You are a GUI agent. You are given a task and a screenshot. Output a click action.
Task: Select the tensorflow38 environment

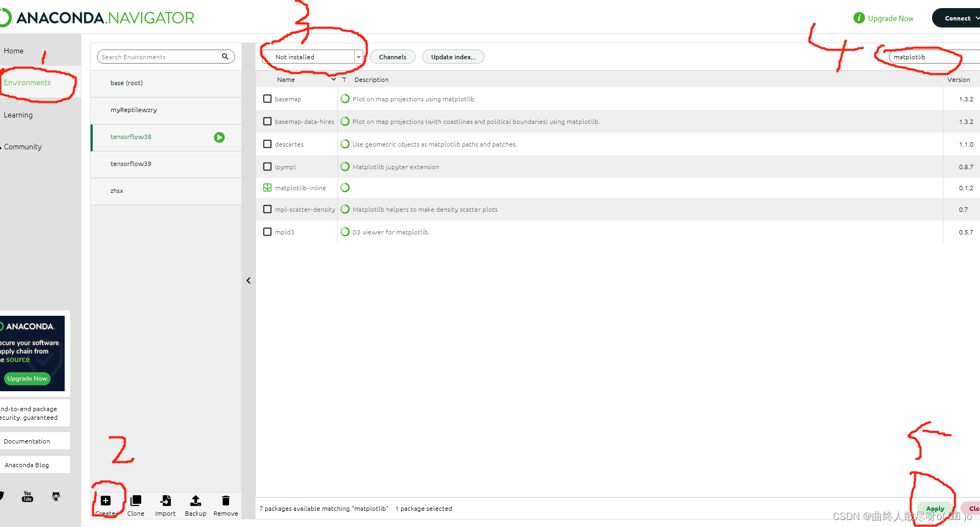[x=166, y=137]
